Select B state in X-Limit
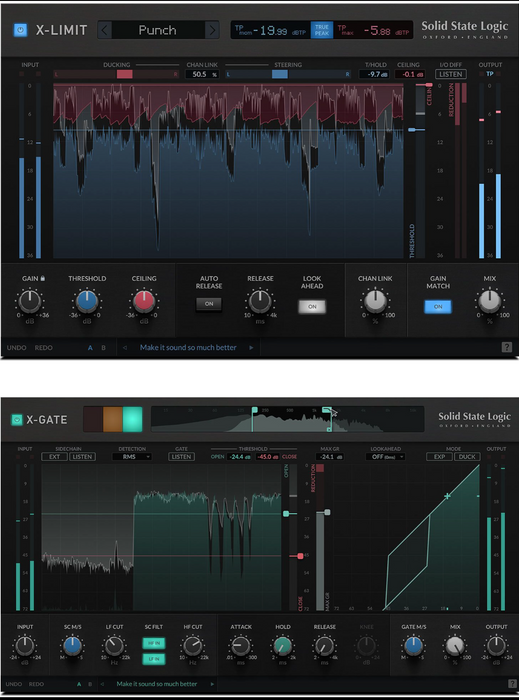 [x=104, y=347]
